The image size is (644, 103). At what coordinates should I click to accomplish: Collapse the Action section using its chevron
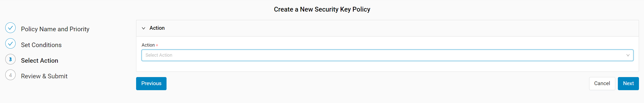(144, 28)
